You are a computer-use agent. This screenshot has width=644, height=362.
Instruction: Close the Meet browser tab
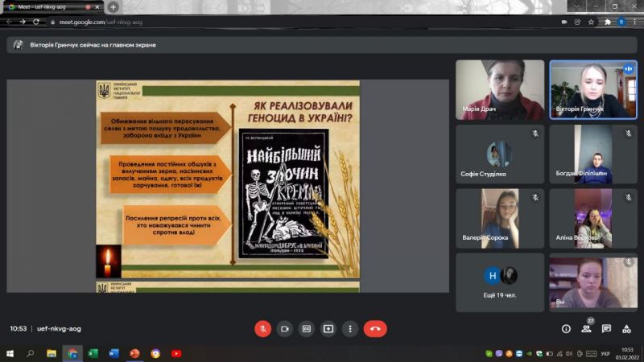(x=97, y=7)
